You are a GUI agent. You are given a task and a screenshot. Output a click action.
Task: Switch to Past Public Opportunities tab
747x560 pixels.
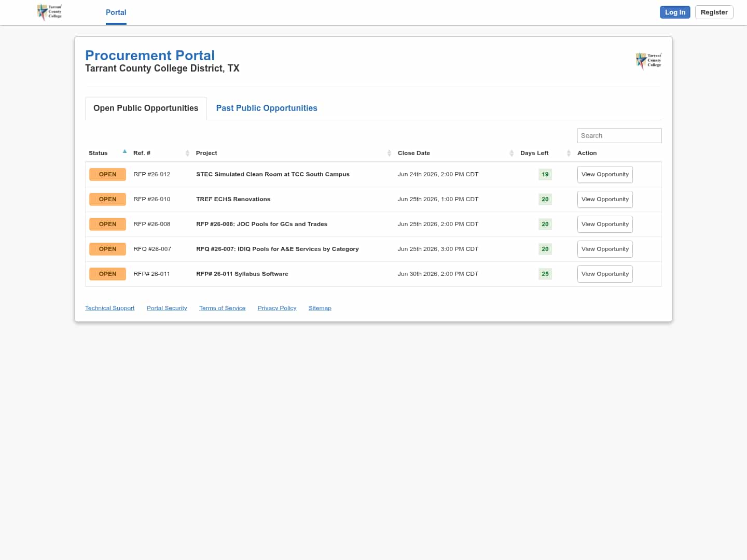click(x=267, y=108)
